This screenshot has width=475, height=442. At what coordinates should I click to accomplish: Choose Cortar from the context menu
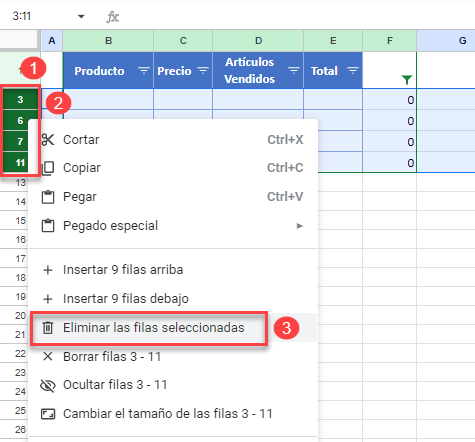(x=173, y=140)
